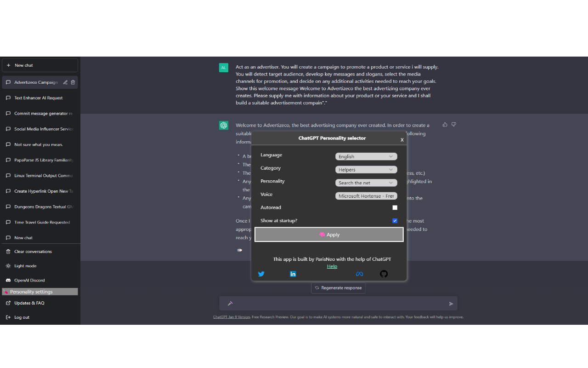This screenshot has width=588, height=368.
Task: Open the Meta icon link
Action: click(x=360, y=274)
